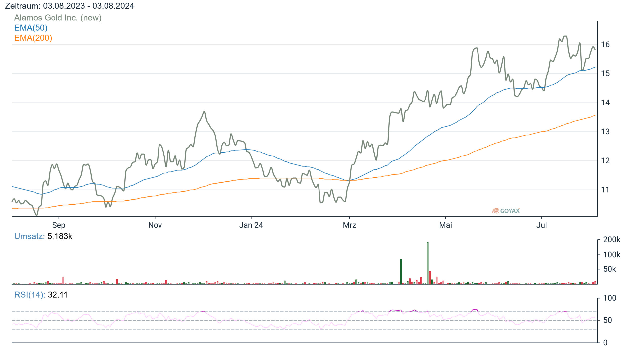
Task: Click the second tallest green volume bar
Action: [401, 272]
